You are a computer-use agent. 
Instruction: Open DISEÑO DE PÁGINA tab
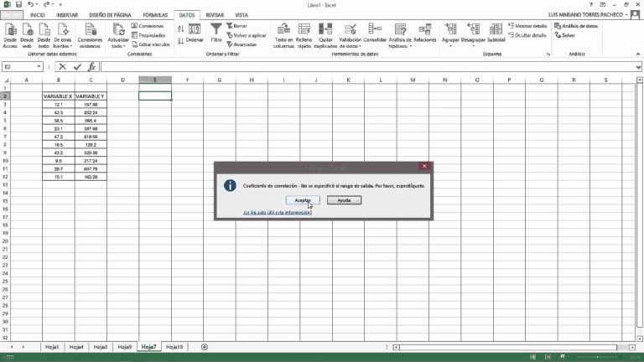[110, 15]
